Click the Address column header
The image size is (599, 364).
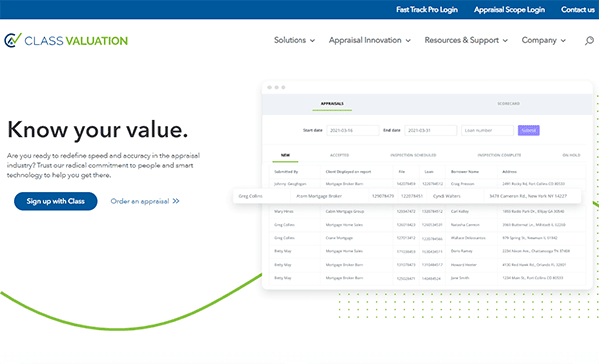(509, 172)
